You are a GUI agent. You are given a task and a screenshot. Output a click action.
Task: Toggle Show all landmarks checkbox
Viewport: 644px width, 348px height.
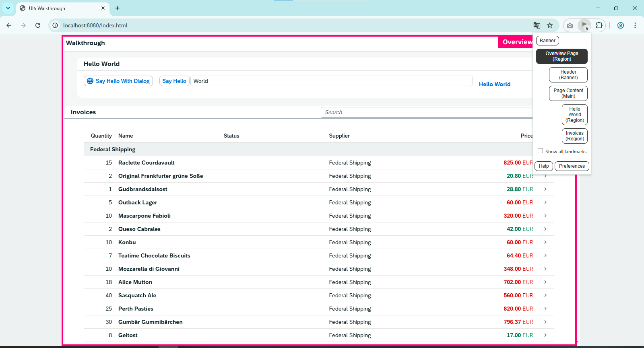pyautogui.click(x=540, y=151)
